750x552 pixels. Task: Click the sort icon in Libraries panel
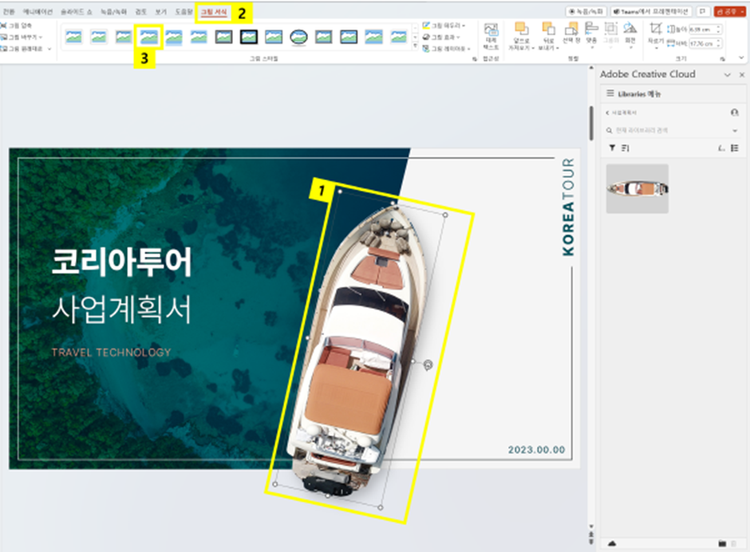625,147
